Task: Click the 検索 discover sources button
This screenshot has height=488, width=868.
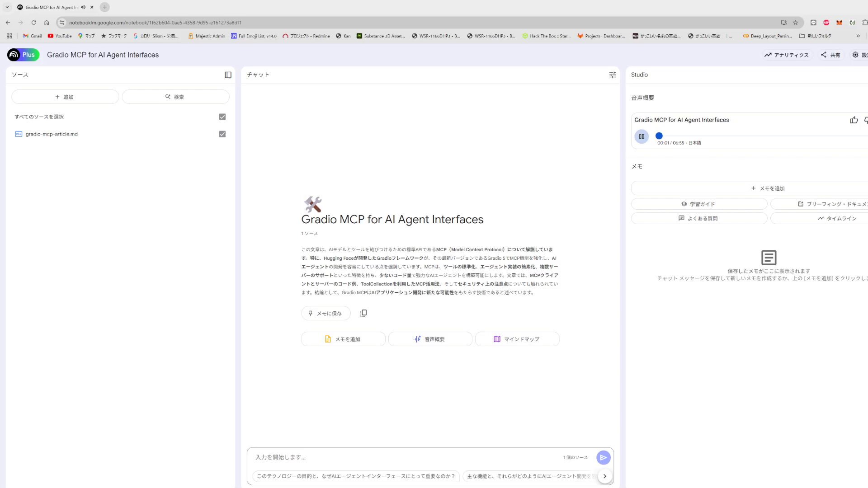Action: (x=175, y=97)
